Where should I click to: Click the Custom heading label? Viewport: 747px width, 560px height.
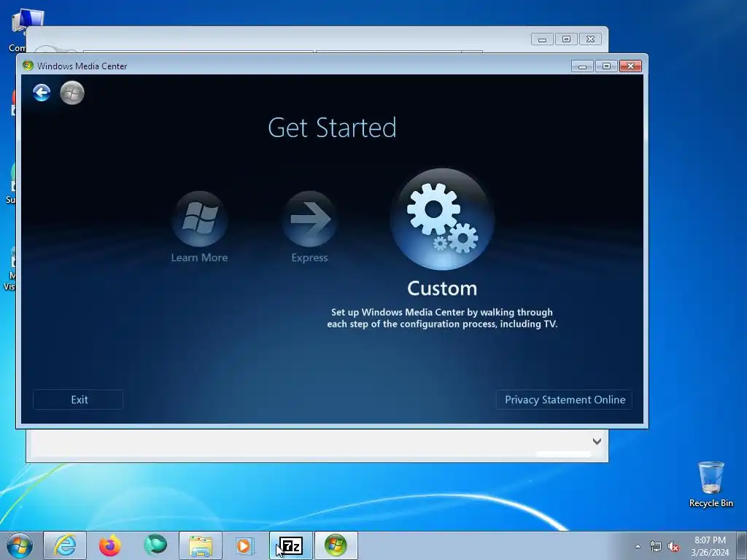point(442,289)
